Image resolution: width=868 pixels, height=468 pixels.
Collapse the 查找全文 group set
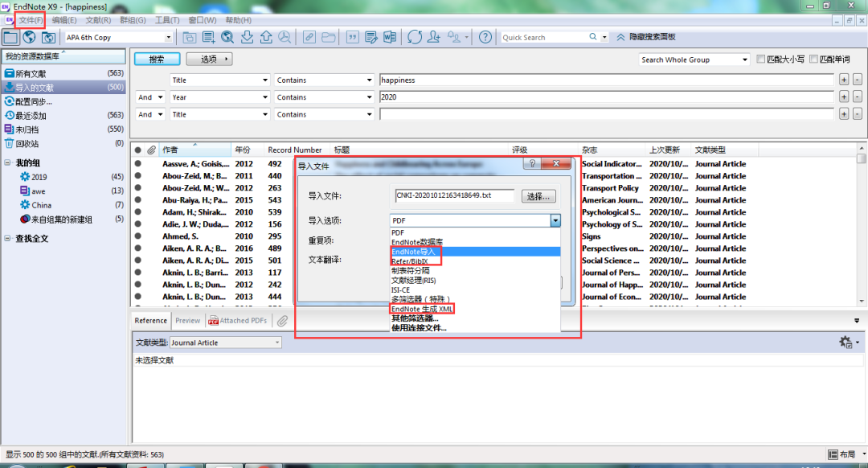click(7, 238)
